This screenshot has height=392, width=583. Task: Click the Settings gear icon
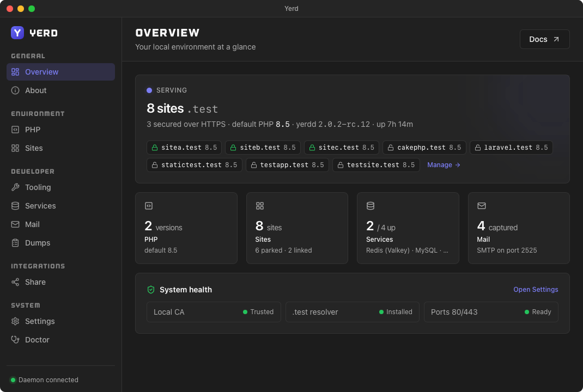click(x=15, y=321)
